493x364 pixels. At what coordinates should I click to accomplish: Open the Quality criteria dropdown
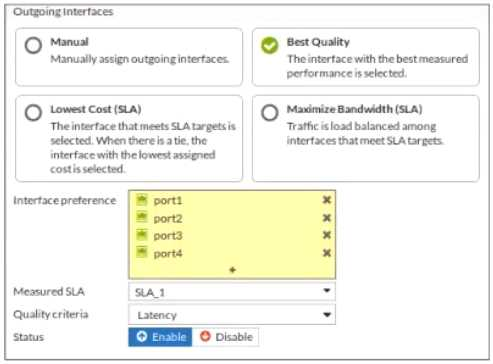(x=232, y=314)
